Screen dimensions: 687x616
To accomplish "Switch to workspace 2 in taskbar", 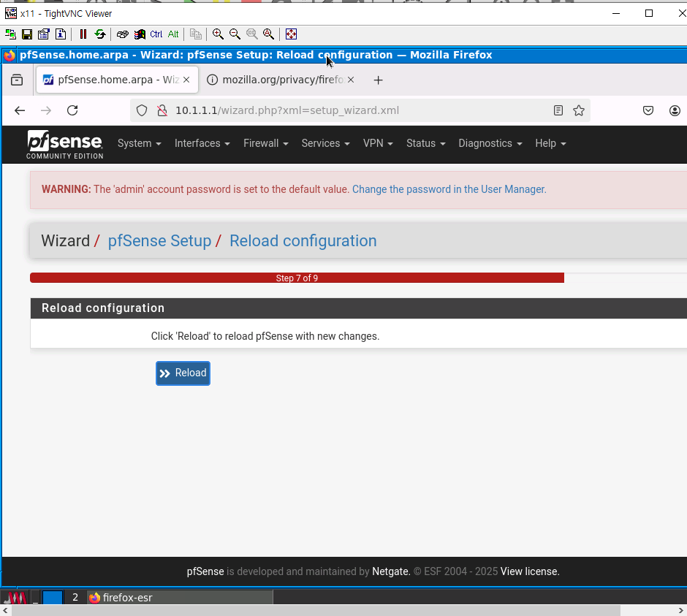I will coord(75,598).
